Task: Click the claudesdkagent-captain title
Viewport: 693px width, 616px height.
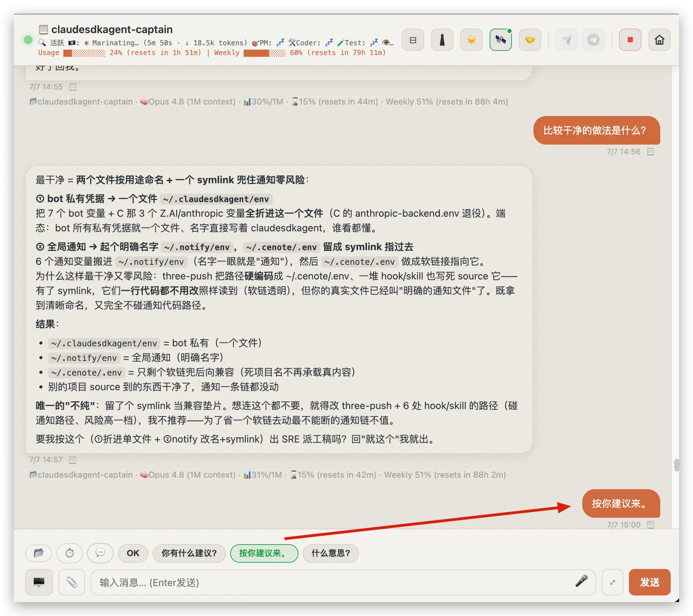Action: [112, 29]
